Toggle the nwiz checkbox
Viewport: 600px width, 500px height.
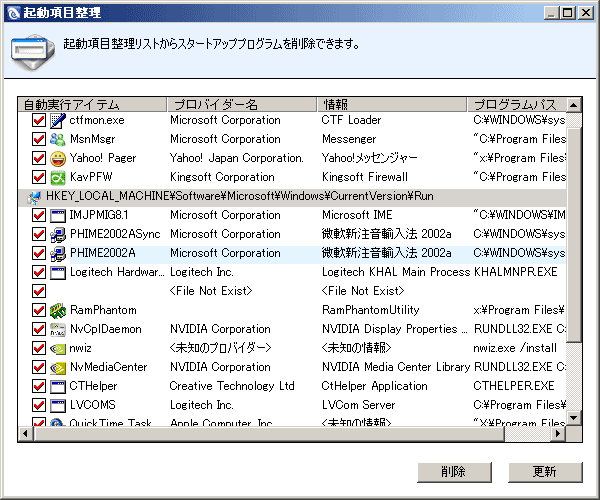point(39,349)
